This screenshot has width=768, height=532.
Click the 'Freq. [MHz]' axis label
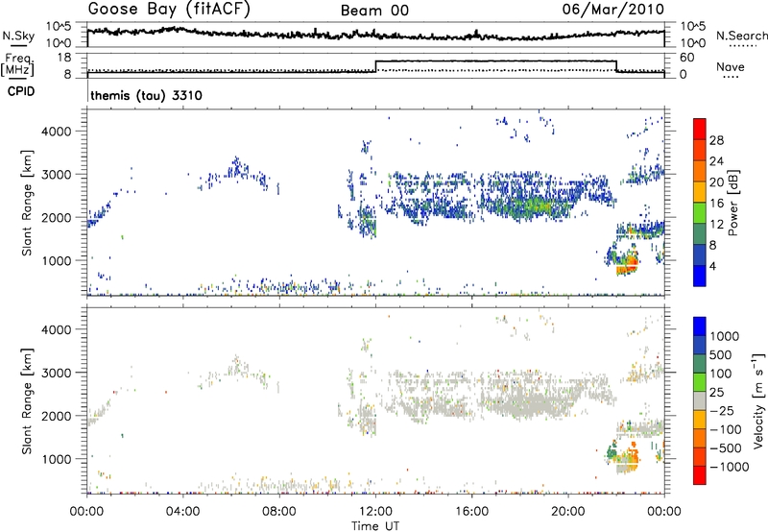pos(18,64)
